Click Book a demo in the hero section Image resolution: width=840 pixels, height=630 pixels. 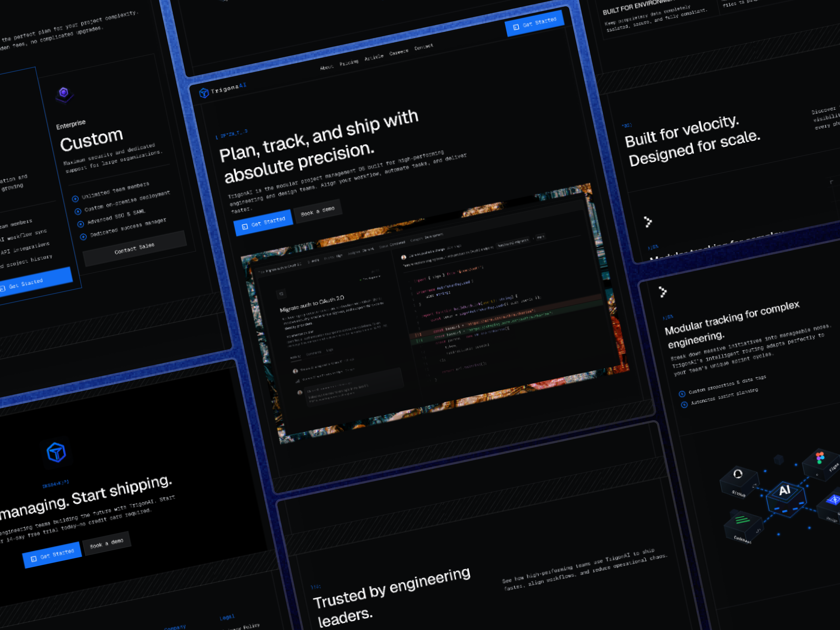pyautogui.click(x=318, y=211)
